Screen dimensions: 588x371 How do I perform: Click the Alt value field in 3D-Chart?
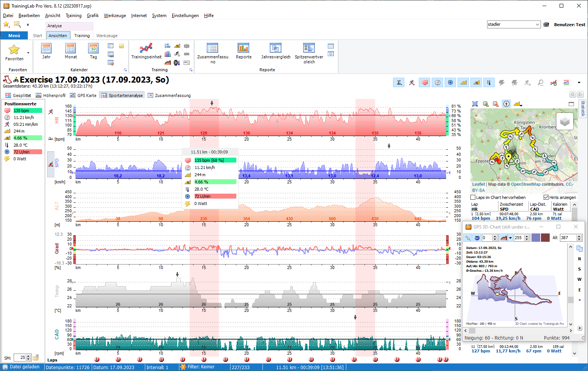click(568, 238)
